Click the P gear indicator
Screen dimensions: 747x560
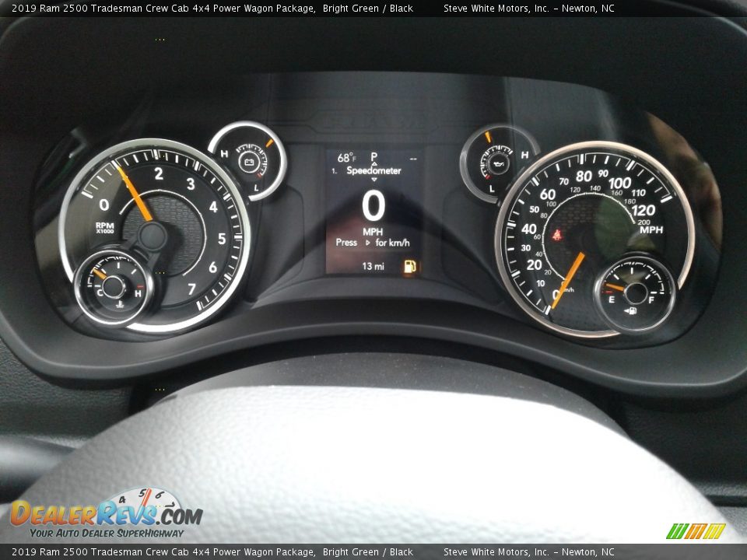(373, 156)
